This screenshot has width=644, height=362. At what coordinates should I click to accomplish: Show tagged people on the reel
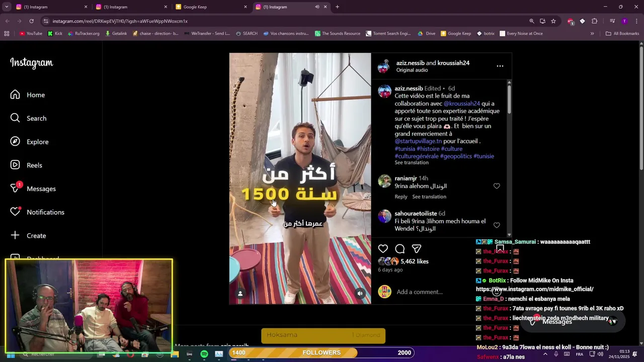(x=240, y=294)
